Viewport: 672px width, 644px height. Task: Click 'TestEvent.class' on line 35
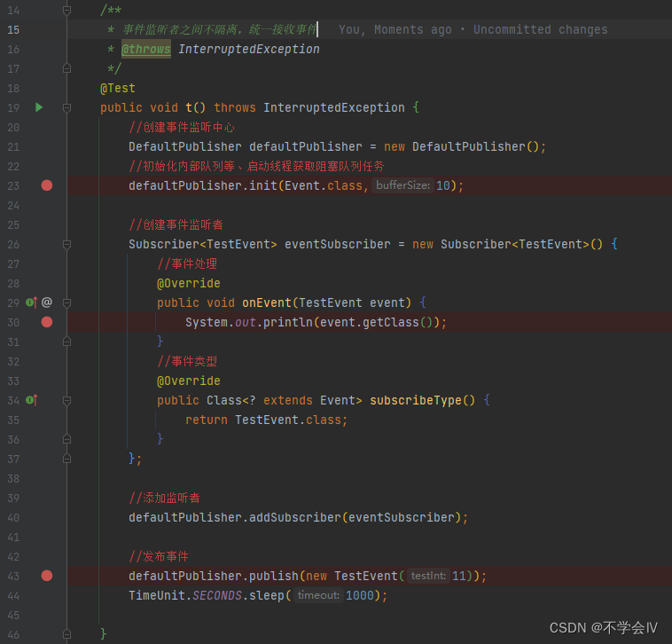[x=288, y=420]
